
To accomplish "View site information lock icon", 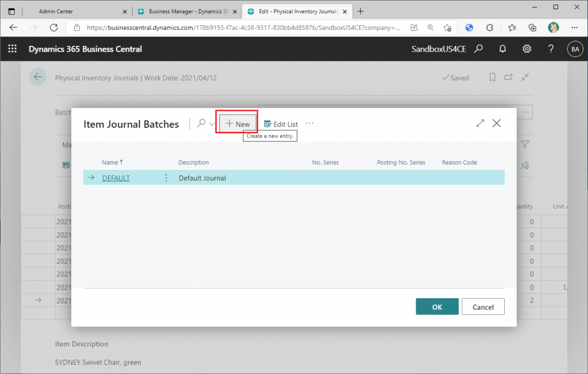I will pos(77,28).
